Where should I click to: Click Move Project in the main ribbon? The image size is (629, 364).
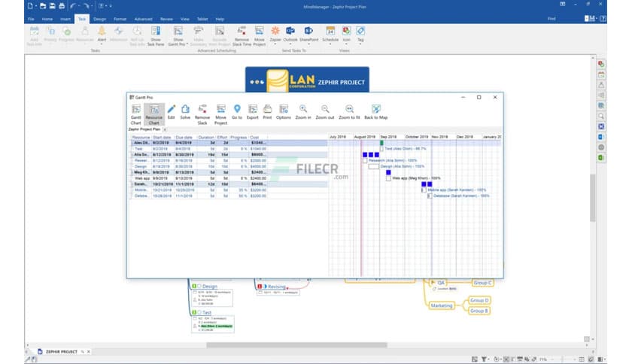tap(260, 36)
